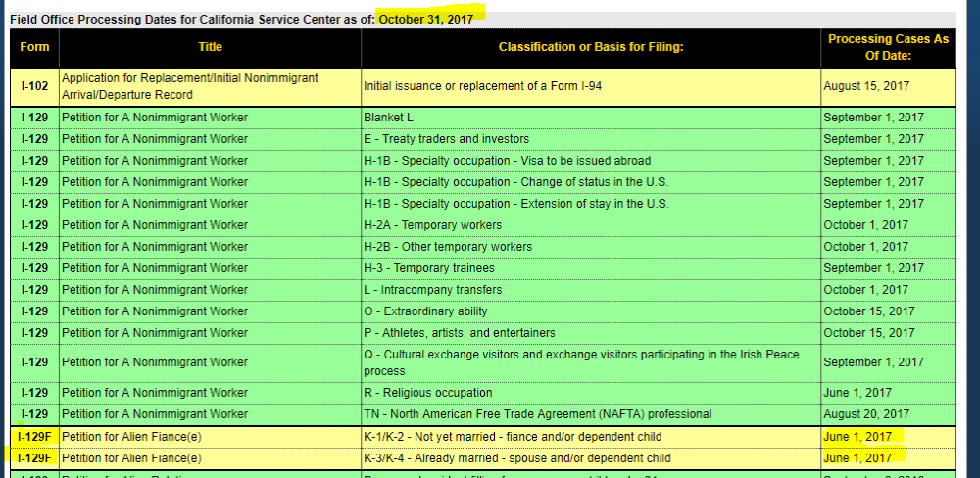Select the I-102 form cell
This screenshot has height=478, width=980.
(x=34, y=86)
